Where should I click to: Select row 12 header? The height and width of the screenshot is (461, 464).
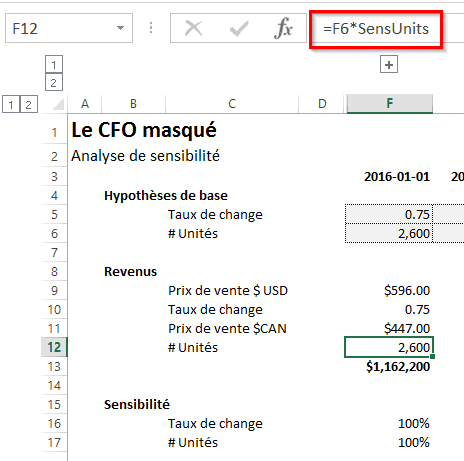54,347
